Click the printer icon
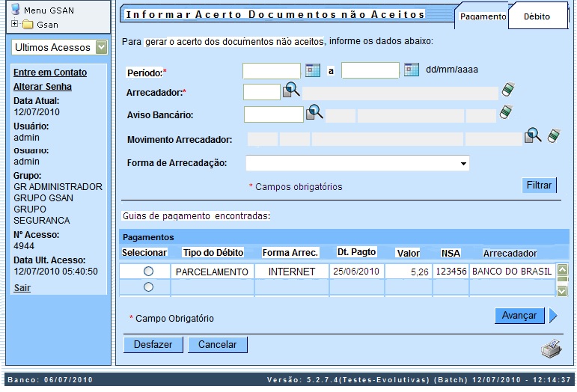The image size is (577, 392). [551, 348]
